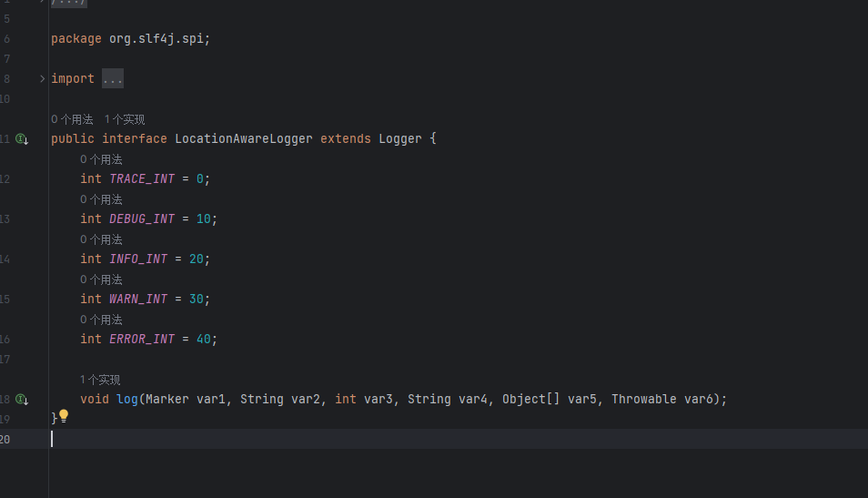Click the yellow lightbulb quick-fix icon
Image resolution: width=868 pixels, height=498 pixels.
pos(64,416)
